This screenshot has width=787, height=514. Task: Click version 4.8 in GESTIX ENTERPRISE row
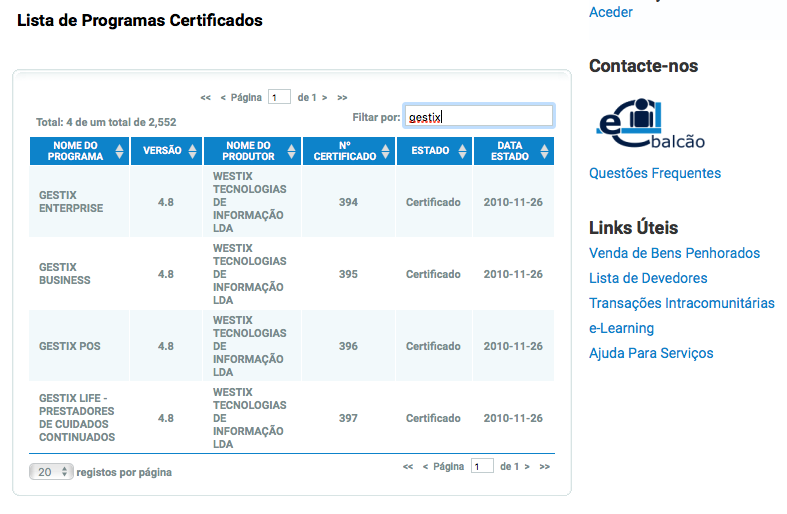pyautogui.click(x=166, y=202)
